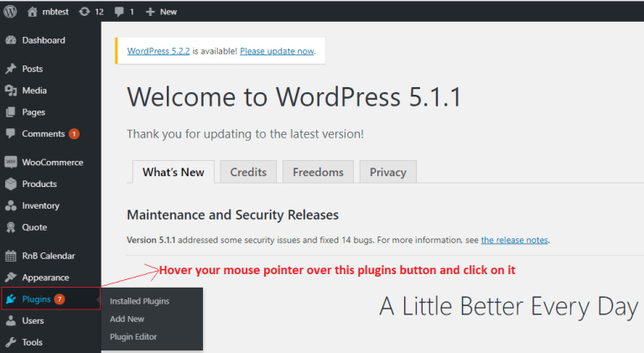Click the Users person icon
Viewport: 644px width, 353px height.
[x=11, y=320]
